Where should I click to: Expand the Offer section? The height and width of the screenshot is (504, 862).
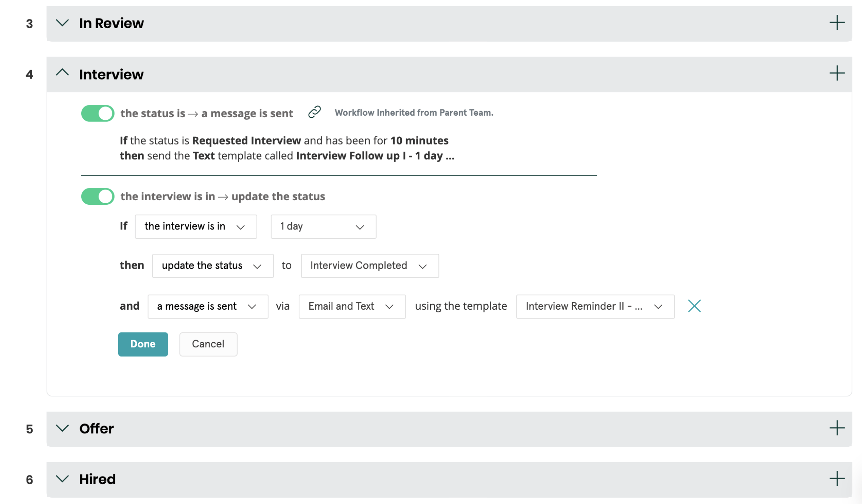click(x=62, y=429)
